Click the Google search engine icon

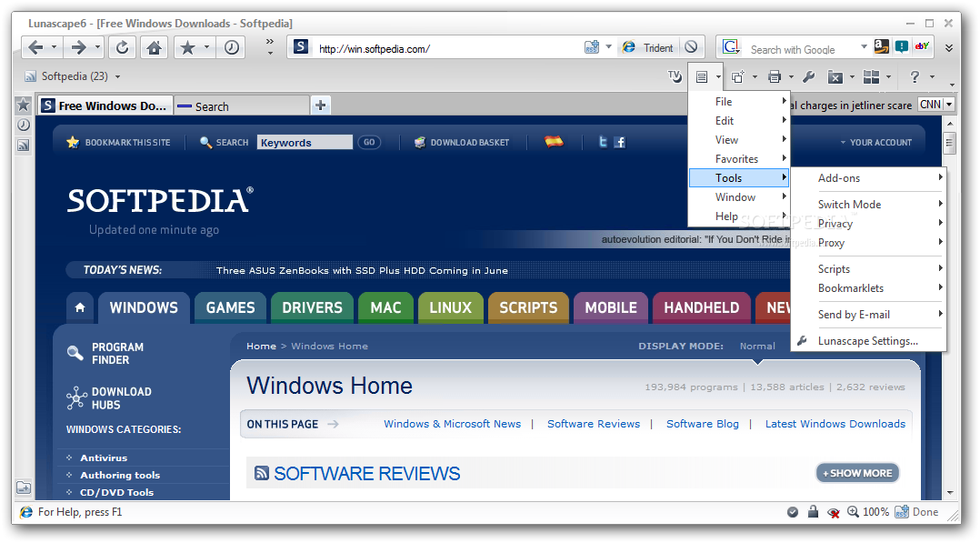pos(730,47)
